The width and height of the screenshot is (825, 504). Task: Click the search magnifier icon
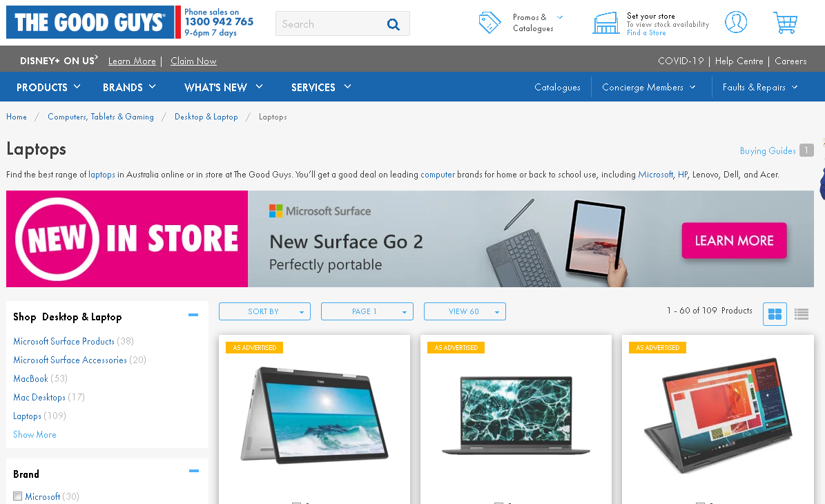click(x=393, y=24)
